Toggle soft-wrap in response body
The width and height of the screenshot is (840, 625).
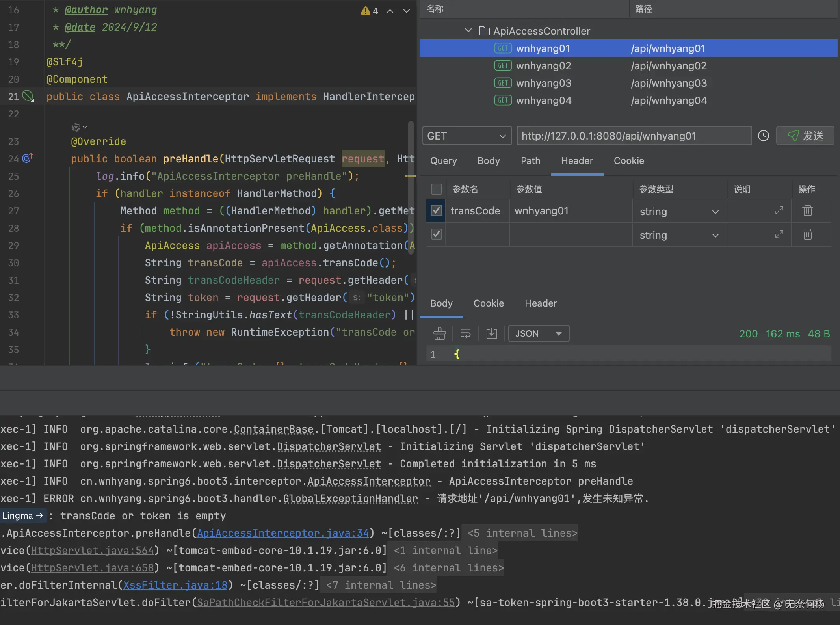tap(465, 334)
